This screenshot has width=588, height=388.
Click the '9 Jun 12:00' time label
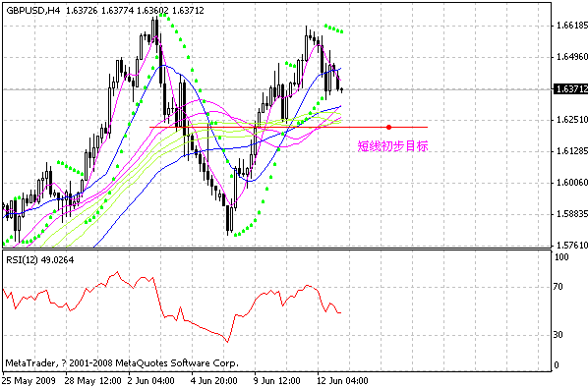[x=277, y=381]
